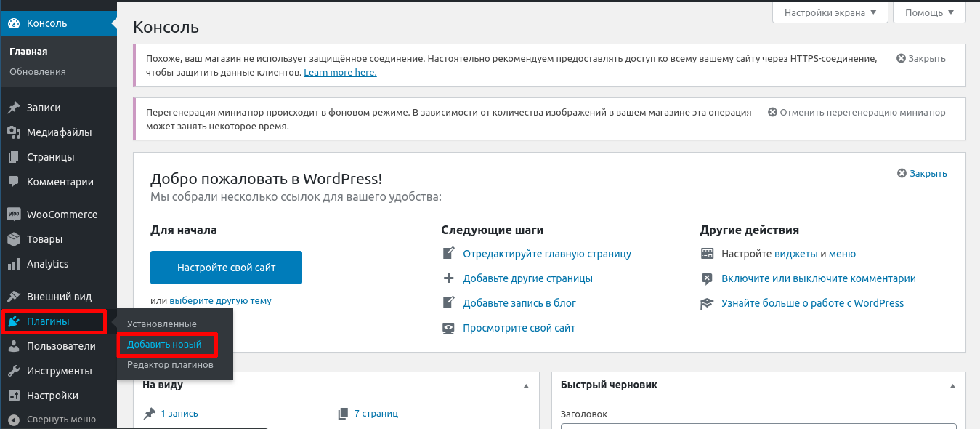Open Установленные plugins submenu item
The height and width of the screenshot is (429, 980).
pos(161,324)
